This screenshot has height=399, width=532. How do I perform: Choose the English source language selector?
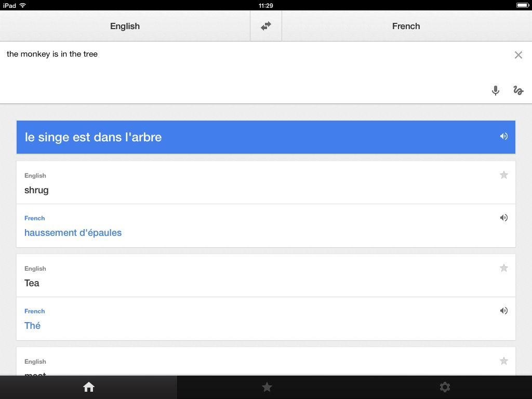(125, 26)
